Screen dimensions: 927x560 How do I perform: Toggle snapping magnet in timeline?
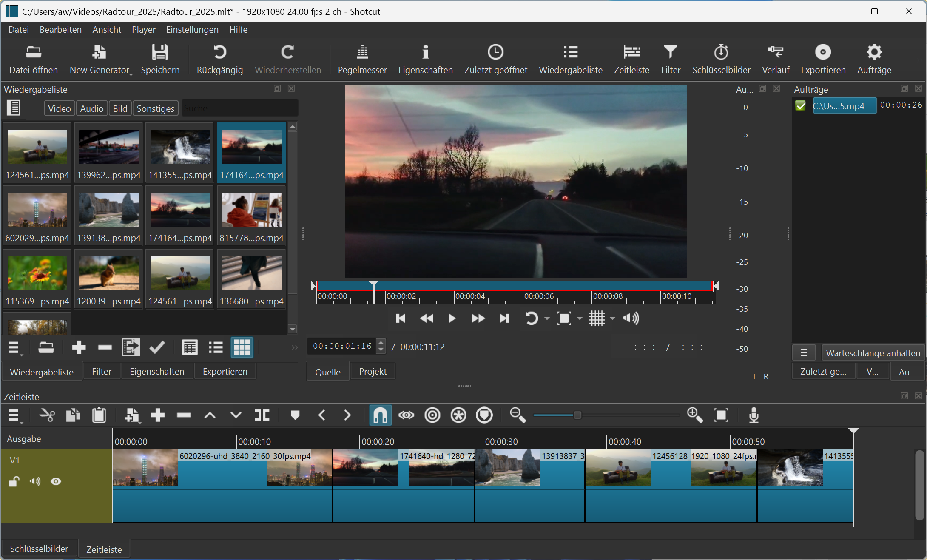[x=380, y=415]
